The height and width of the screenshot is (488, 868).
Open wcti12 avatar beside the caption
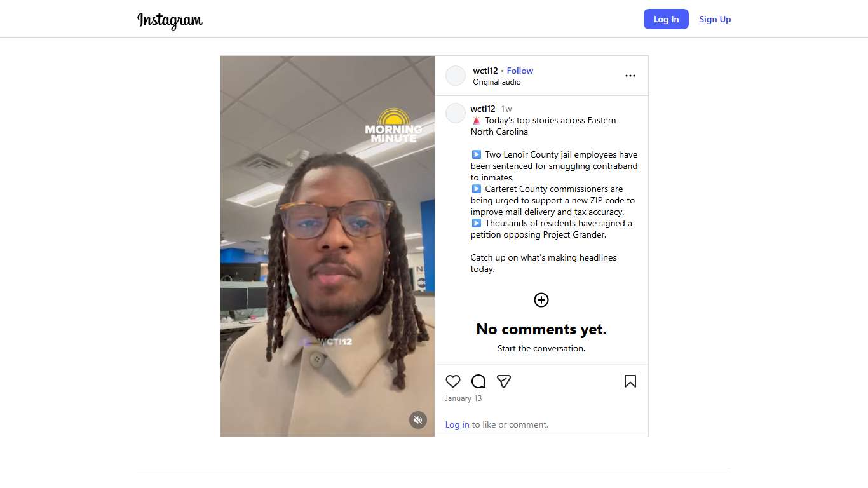[456, 113]
